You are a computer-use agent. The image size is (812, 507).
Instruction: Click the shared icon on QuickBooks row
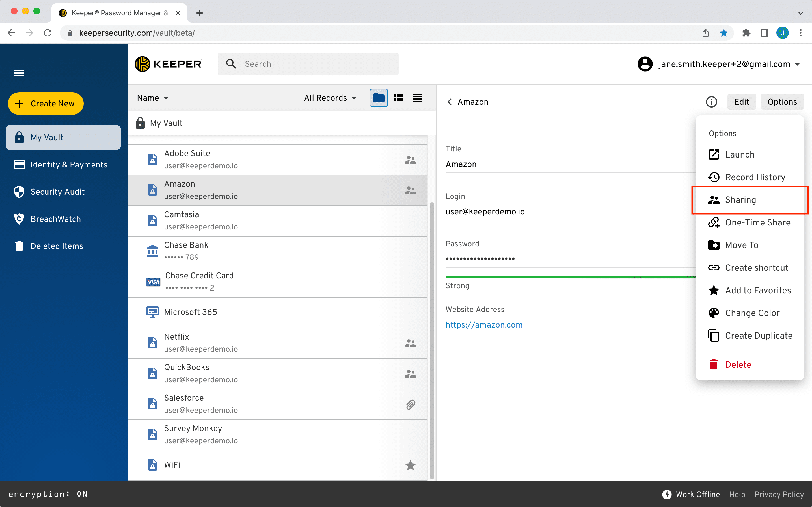(x=410, y=373)
